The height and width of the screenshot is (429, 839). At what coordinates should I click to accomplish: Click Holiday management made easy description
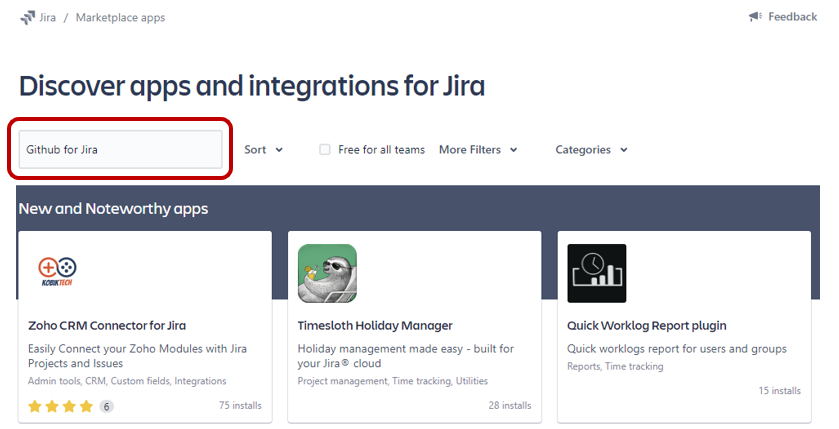(406, 356)
